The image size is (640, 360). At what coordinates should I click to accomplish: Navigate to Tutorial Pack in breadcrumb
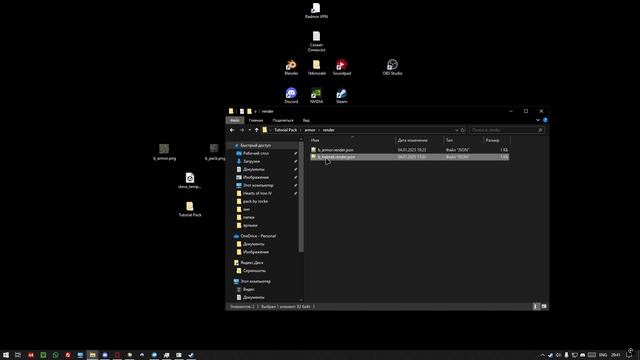tap(286, 130)
